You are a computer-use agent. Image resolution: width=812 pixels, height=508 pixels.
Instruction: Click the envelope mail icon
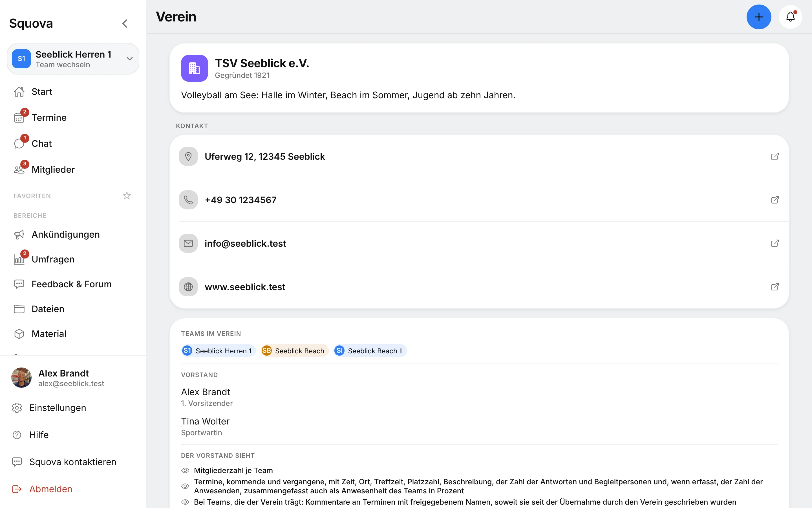[188, 243]
